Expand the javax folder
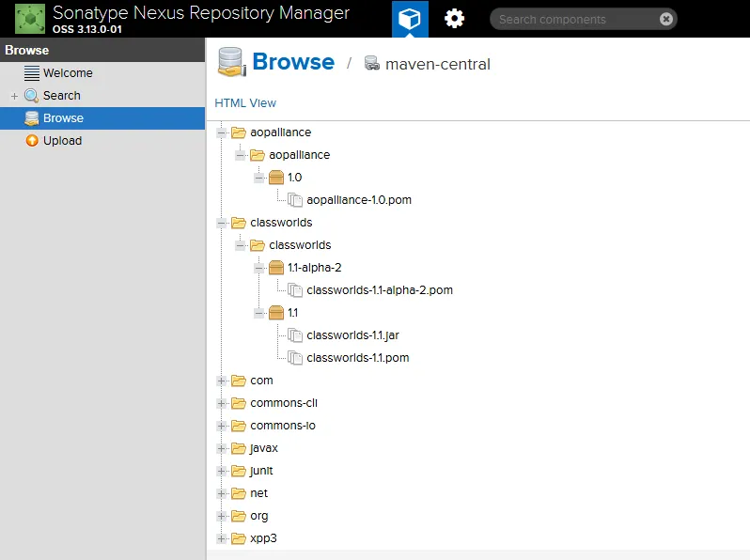The width and height of the screenshot is (750, 560). tap(222, 448)
